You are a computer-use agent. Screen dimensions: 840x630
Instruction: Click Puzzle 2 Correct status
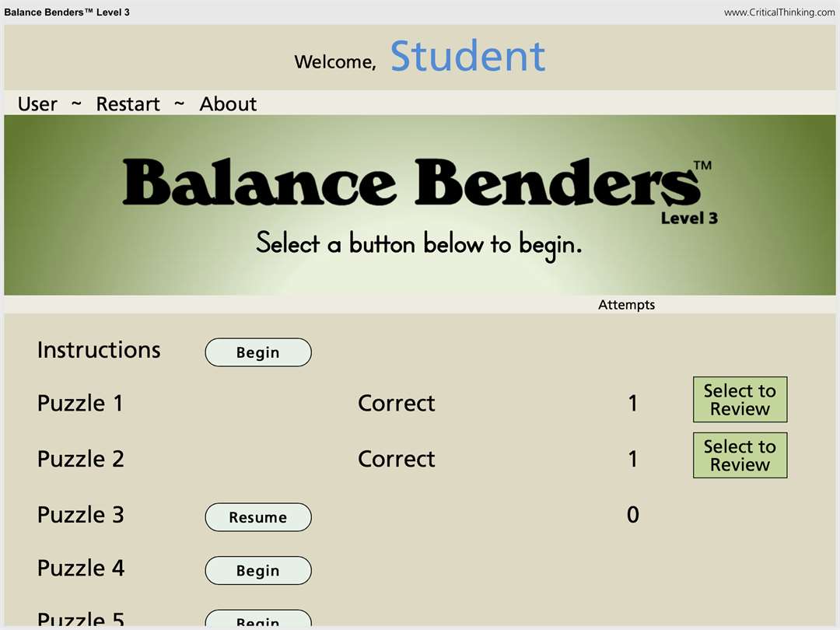pyautogui.click(x=397, y=459)
